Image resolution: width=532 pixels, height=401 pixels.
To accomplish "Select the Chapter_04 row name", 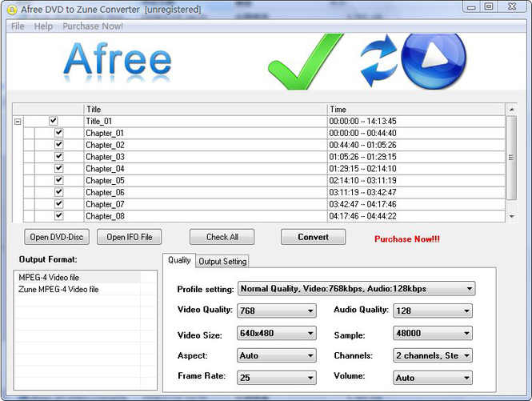I will (x=105, y=169).
